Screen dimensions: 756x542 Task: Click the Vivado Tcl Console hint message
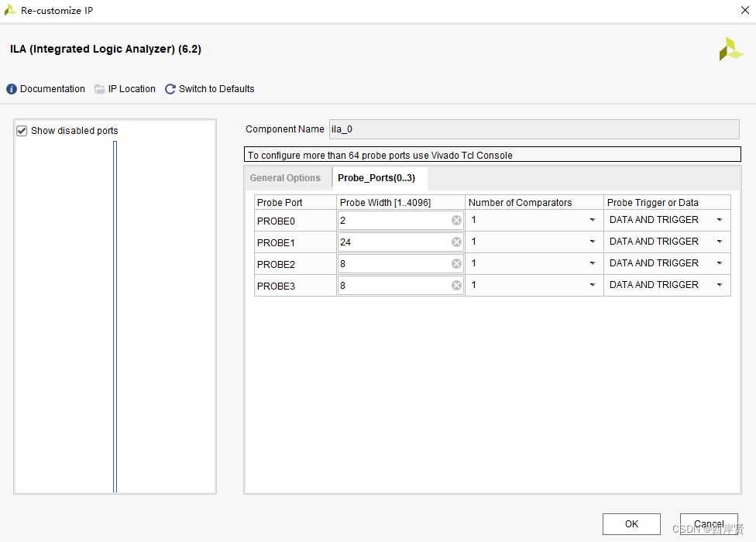[493, 155]
